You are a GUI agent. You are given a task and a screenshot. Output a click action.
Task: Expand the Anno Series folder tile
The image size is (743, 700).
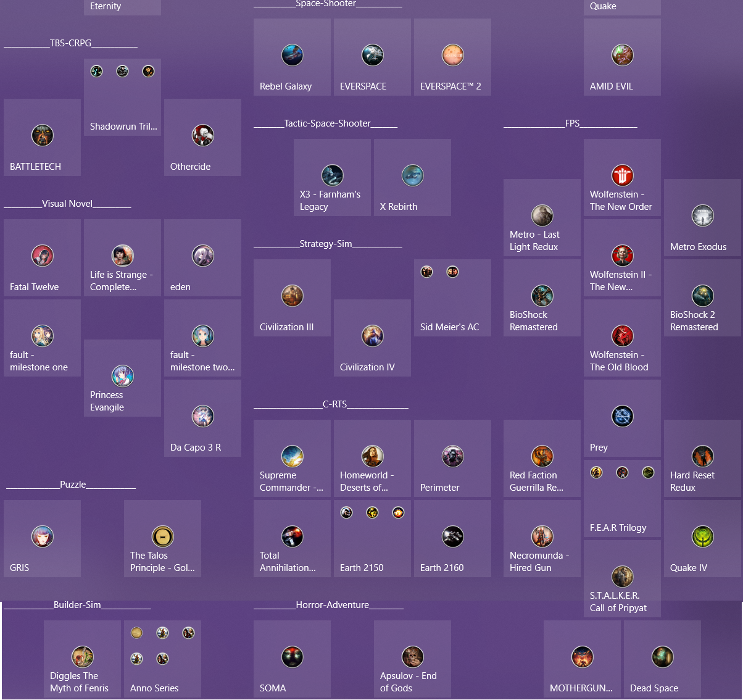coord(162,659)
